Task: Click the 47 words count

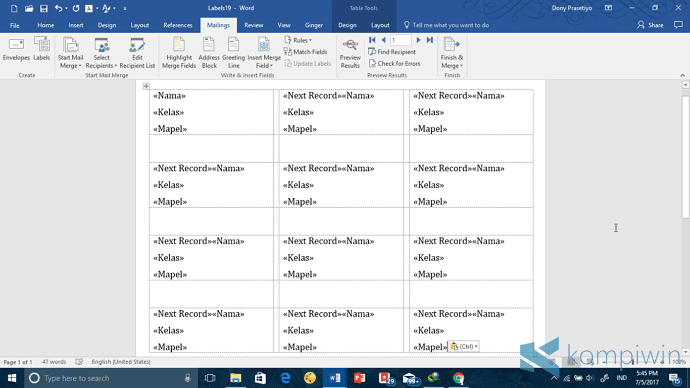Action: (54, 362)
